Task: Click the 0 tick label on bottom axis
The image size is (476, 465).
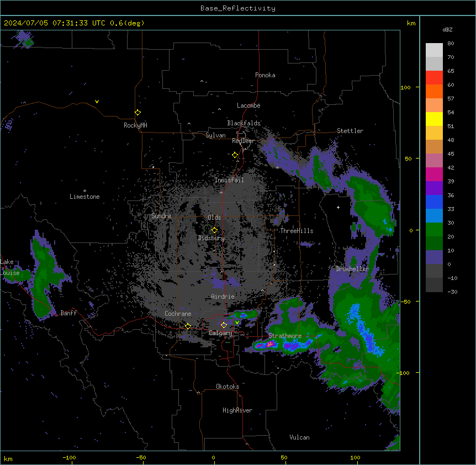Action: pyautogui.click(x=213, y=457)
